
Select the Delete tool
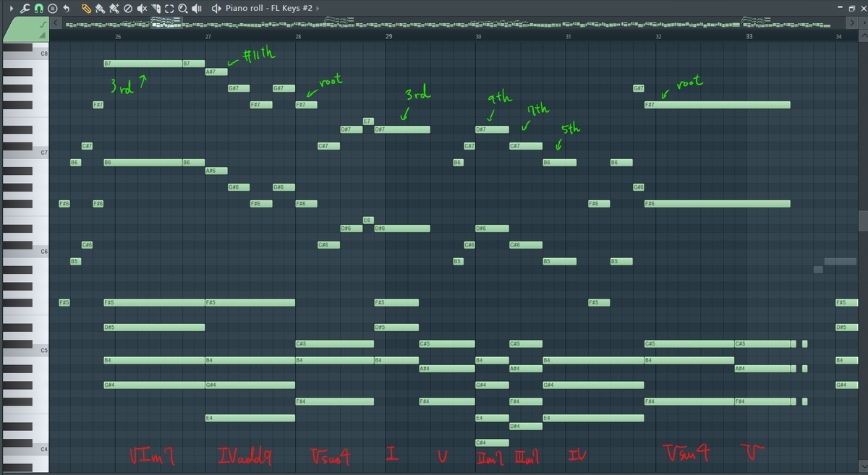pos(127,9)
